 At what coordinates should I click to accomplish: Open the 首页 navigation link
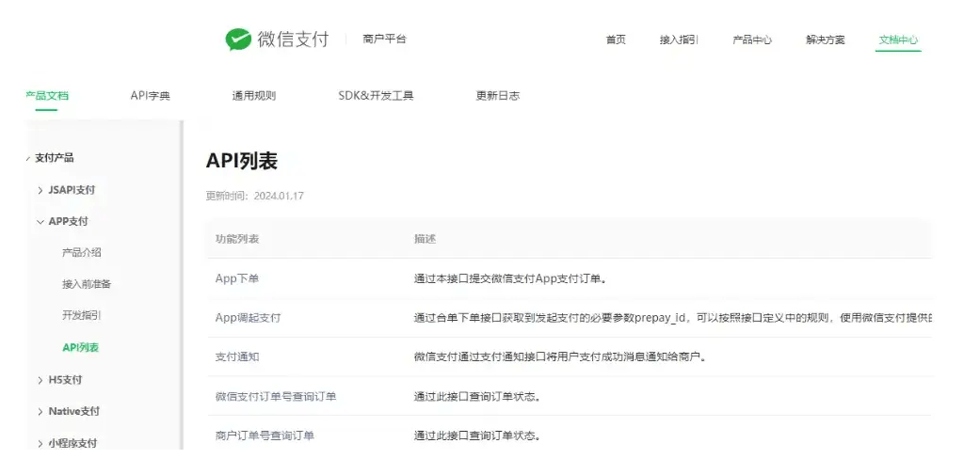pyautogui.click(x=616, y=40)
